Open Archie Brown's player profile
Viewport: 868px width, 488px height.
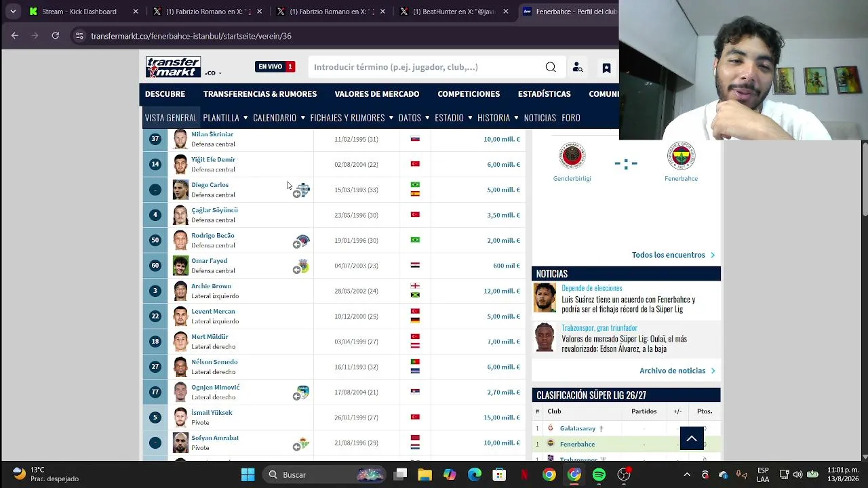[x=211, y=286]
